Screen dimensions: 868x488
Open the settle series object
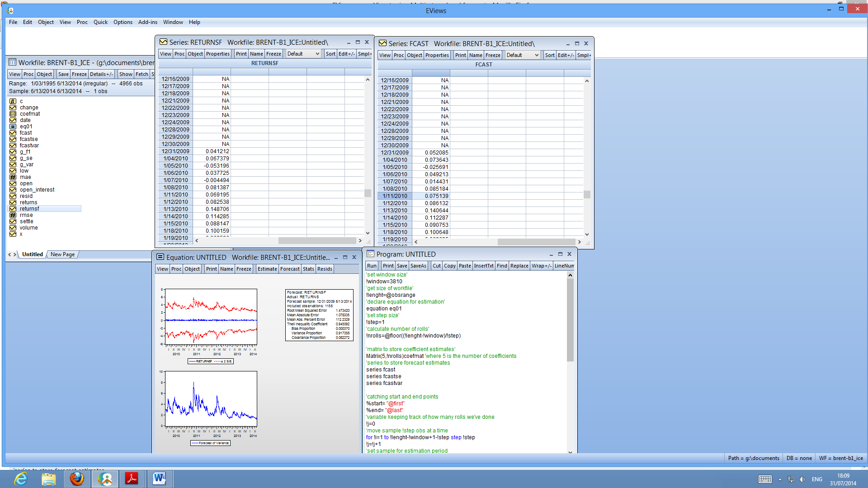(x=26, y=221)
